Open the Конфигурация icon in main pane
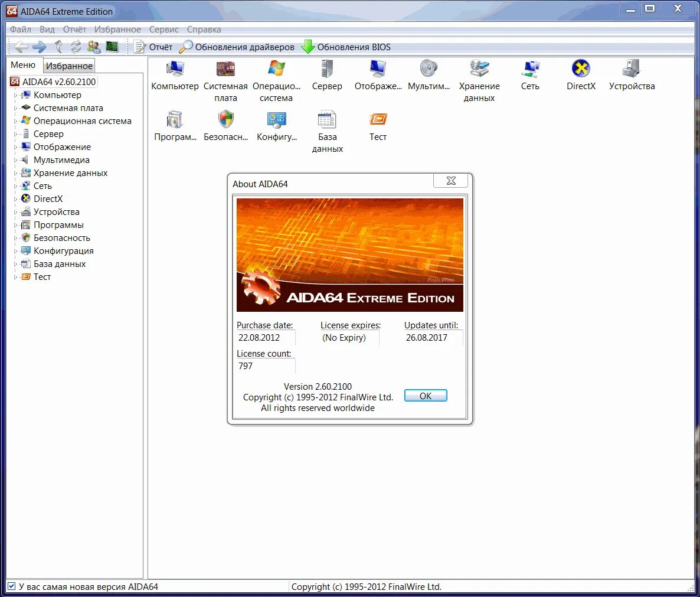The height and width of the screenshot is (597, 700). (x=276, y=120)
